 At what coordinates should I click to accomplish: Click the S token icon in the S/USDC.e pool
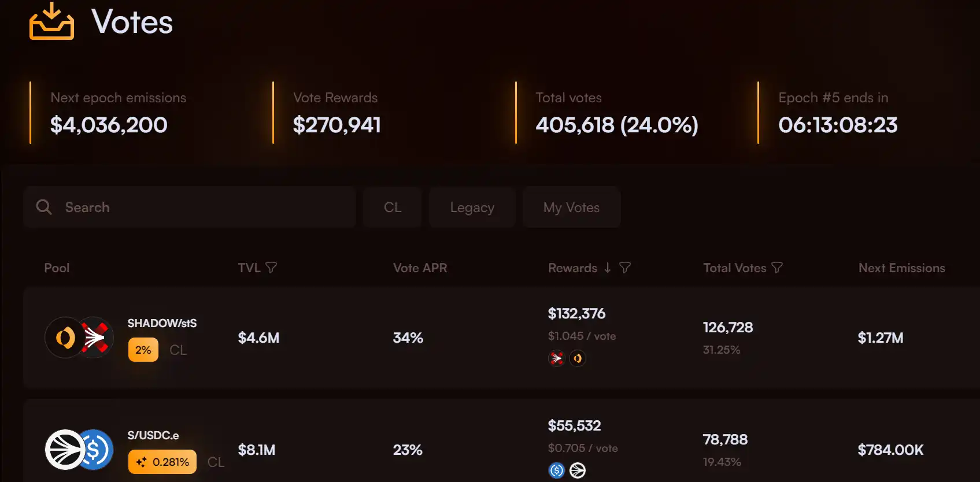coord(64,450)
